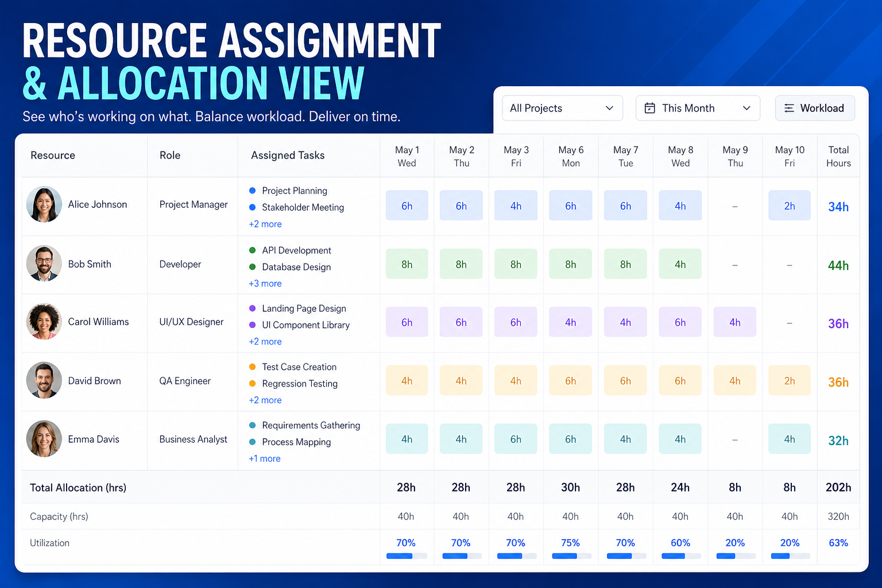
Task: Click the 320h total capacity value
Action: [838, 517]
